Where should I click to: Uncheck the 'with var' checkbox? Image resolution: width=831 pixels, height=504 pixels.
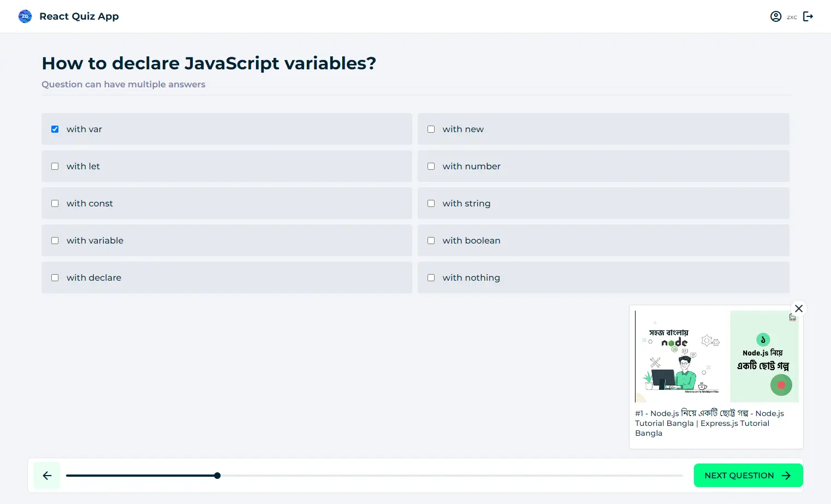(55, 129)
